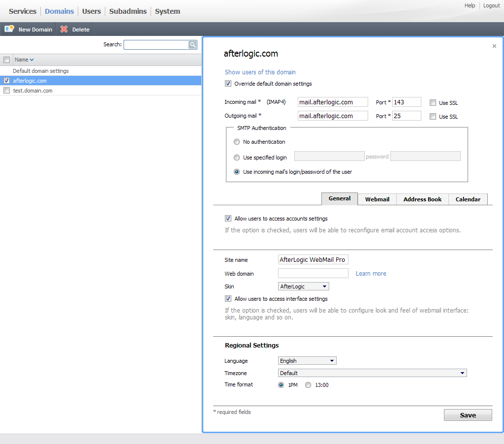
Task: Click the New Domain icon
Action: point(9,30)
